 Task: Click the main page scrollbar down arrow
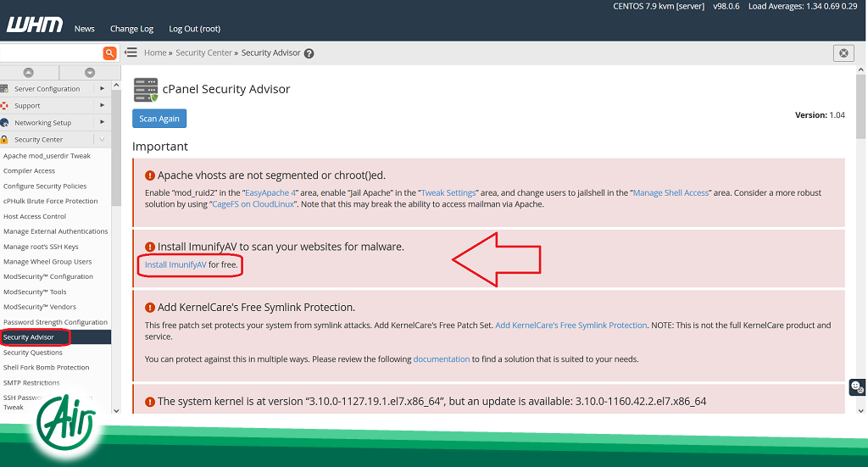click(860, 410)
